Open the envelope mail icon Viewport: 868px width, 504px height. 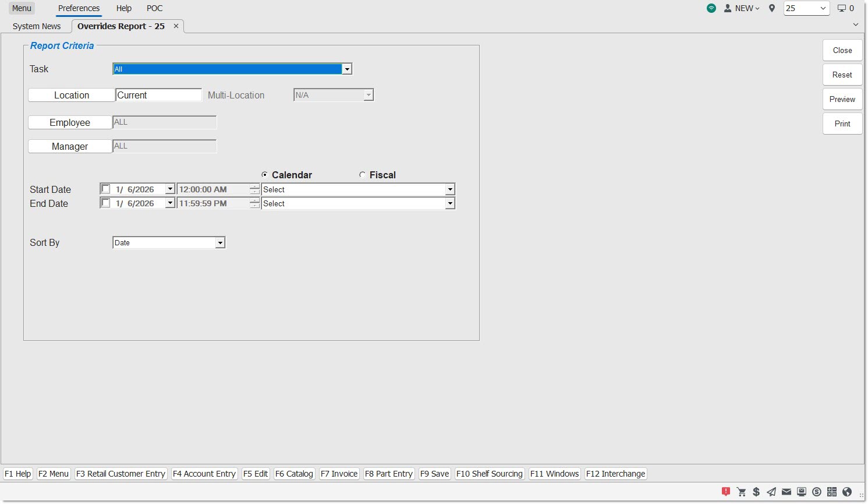(786, 492)
